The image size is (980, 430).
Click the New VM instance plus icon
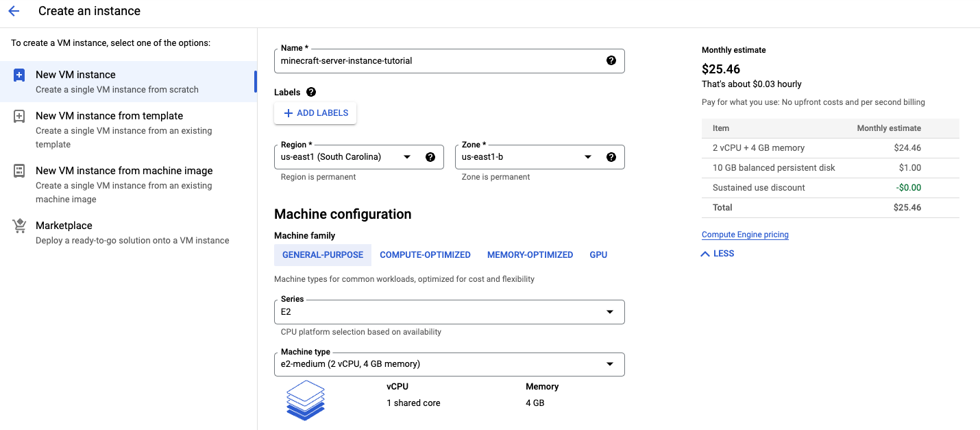19,75
